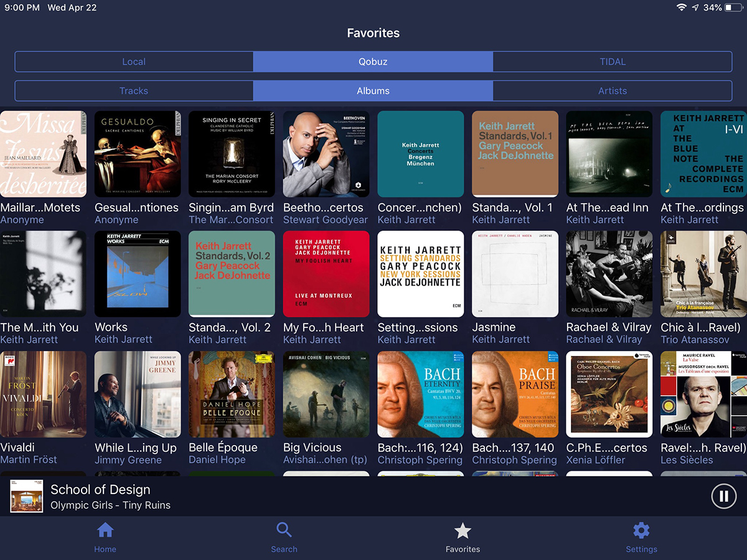
Task: Pause the currently playing track
Action: tap(723, 497)
